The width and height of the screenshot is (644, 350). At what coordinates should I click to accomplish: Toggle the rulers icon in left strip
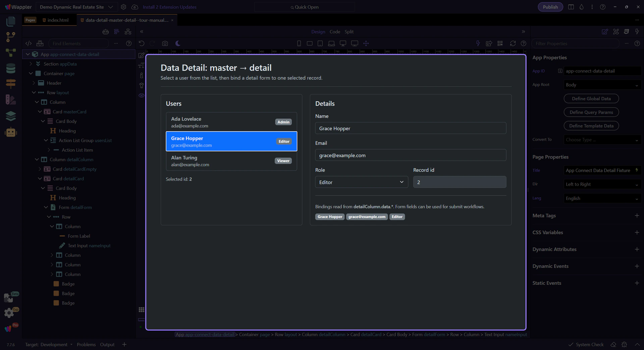click(x=142, y=320)
